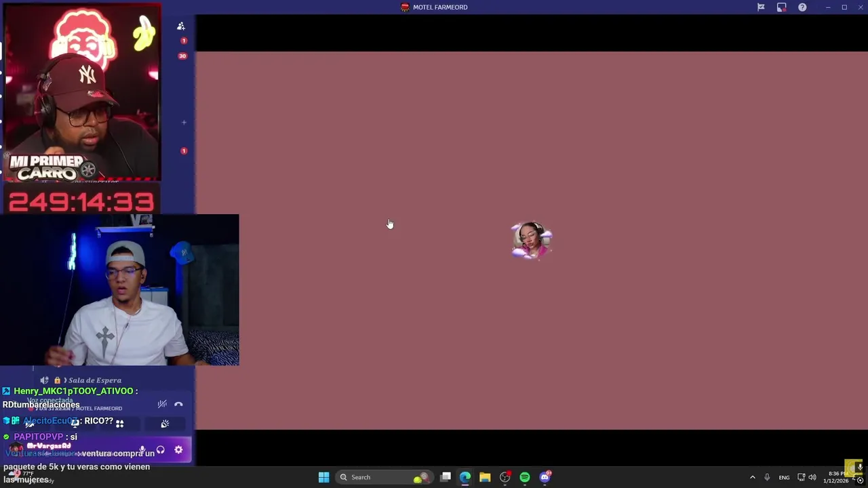
Task: Launch Microsoft Edge from the taskbar
Action: pyautogui.click(x=465, y=477)
